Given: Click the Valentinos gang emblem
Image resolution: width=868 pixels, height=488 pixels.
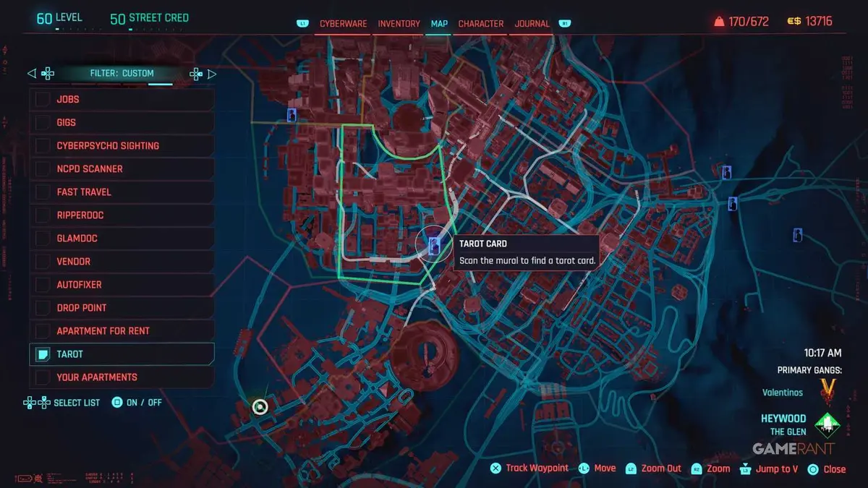Looking at the screenshot, I should coord(827,391).
